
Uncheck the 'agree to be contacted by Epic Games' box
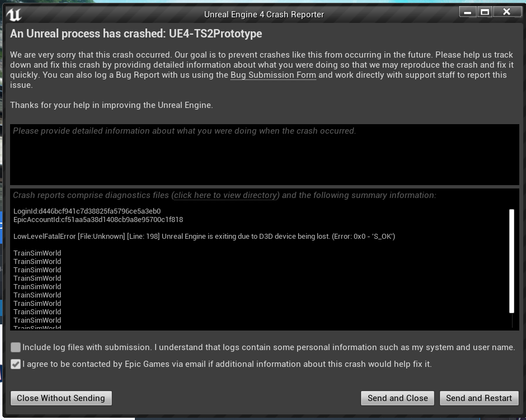tap(16, 364)
